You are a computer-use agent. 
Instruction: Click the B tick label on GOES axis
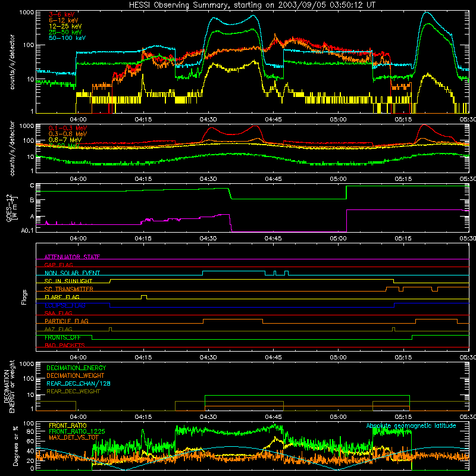click(x=32, y=200)
